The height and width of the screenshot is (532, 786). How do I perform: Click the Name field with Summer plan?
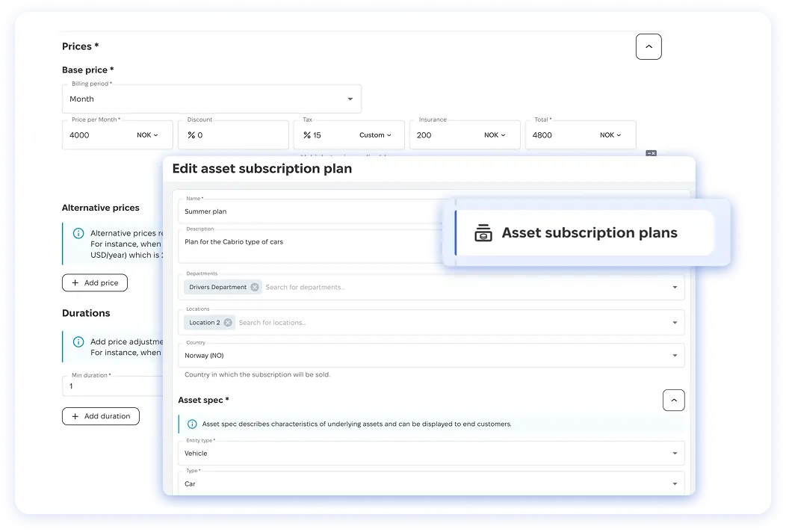point(314,211)
